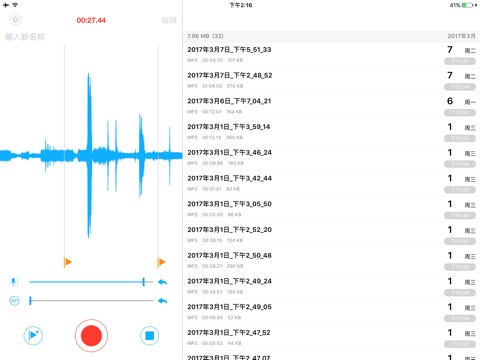The width and height of the screenshot is (480, 360).
Task: Click the Wi-Fi icon in status bar
Action: pyautogui.click(x=15, y=5)
